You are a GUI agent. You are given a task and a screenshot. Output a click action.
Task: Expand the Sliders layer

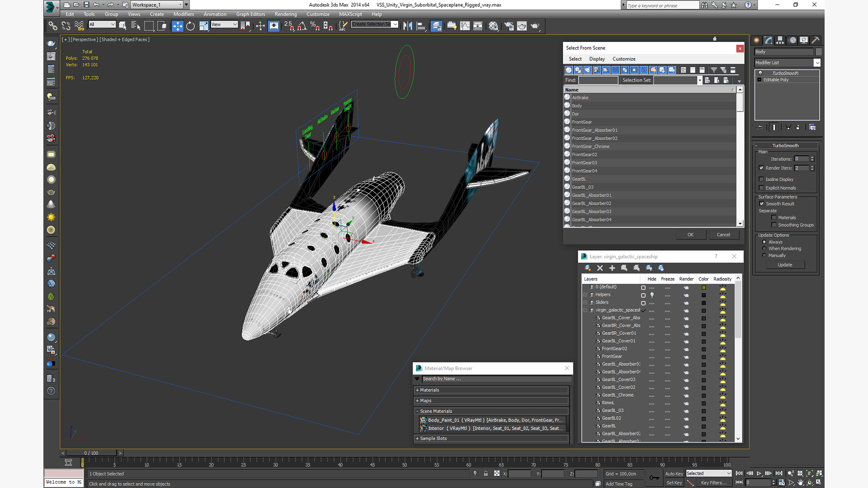point(585,302)
